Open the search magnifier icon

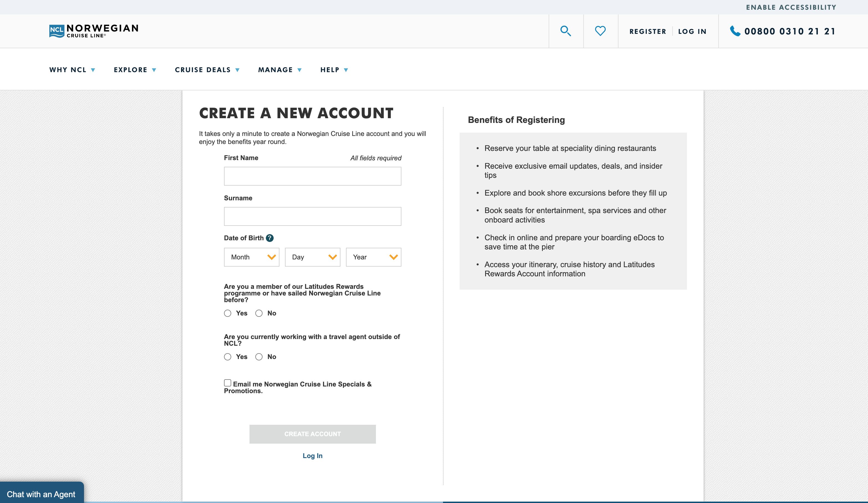point(566,31)
